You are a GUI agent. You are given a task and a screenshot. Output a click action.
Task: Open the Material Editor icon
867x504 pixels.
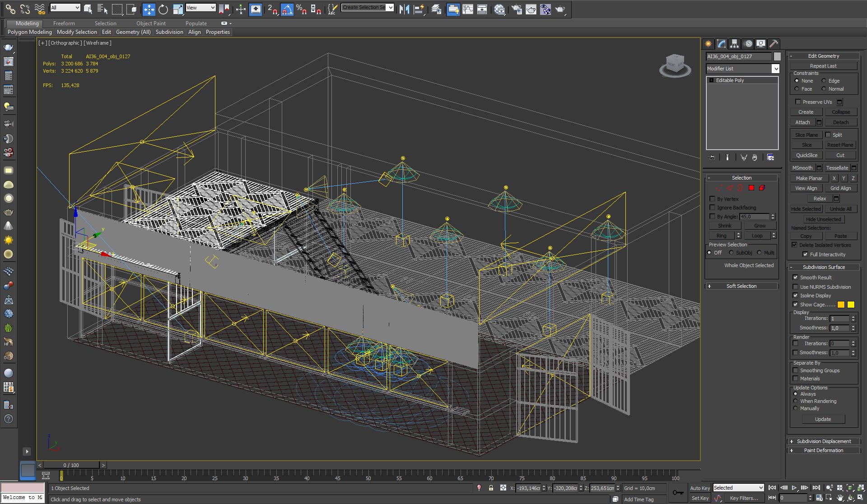499,9
